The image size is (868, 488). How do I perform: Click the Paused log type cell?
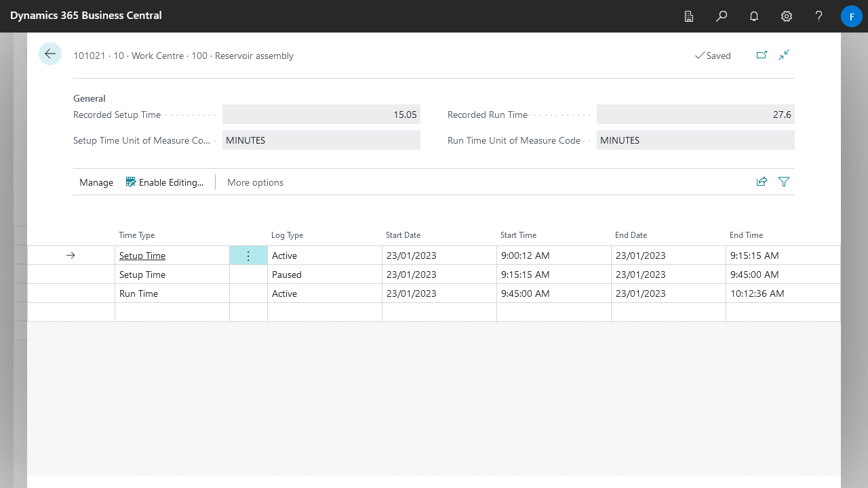tap(325, 274)
